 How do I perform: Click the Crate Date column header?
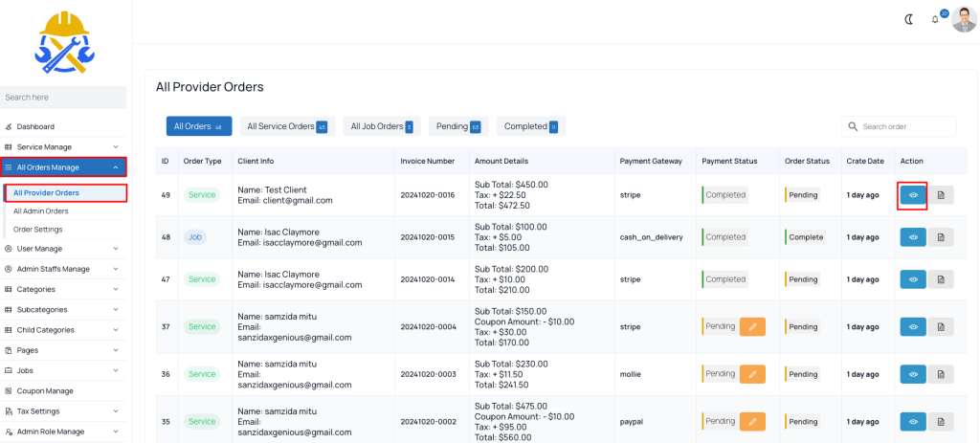[x=865, y=161]
